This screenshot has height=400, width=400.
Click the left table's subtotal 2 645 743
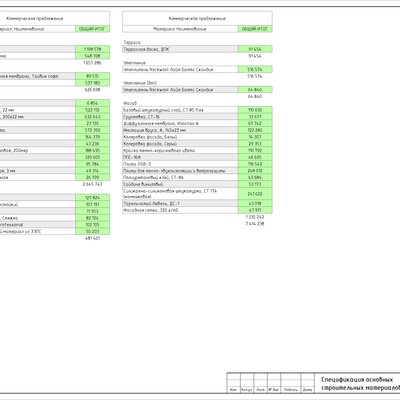[x=92, y=184]
